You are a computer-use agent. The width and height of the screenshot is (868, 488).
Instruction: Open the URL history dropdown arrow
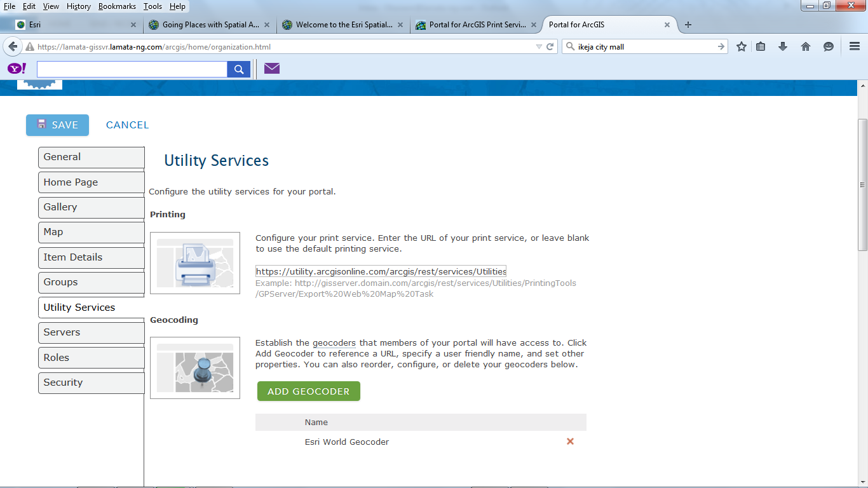(539, 46)
